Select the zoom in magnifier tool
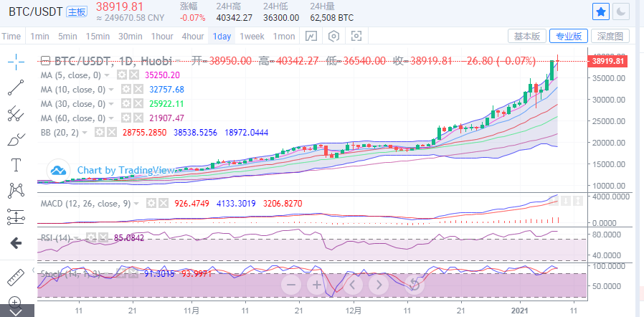This screenshot has width=644, height=317. 15,303
